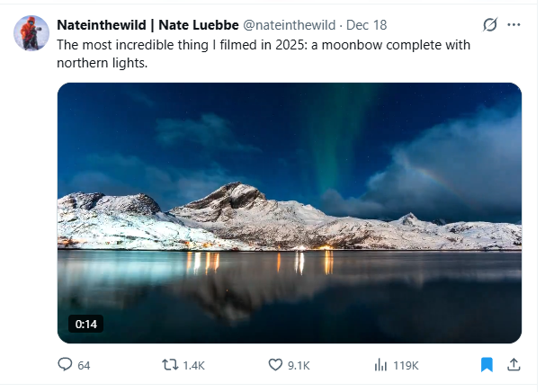Click the display name "Nateinthewild | Nate Luebbe"
This screenshot has height=392, width=554.
(147, 24)
